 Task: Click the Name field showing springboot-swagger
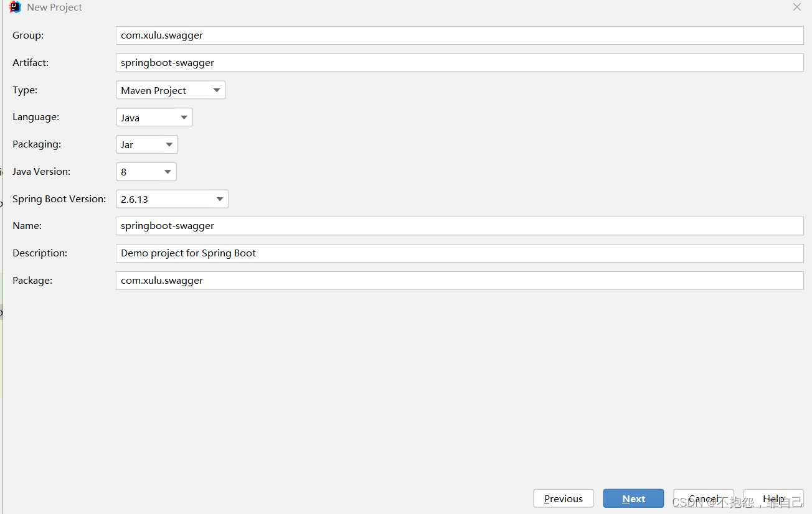[x=436, y=225]
